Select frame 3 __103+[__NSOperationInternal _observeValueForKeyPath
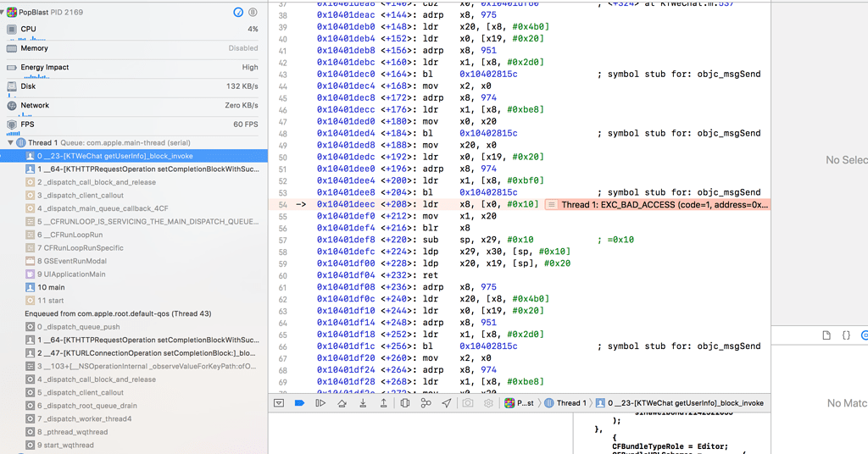The width and height of the screenshot is (868, 454). coord(133,366)
